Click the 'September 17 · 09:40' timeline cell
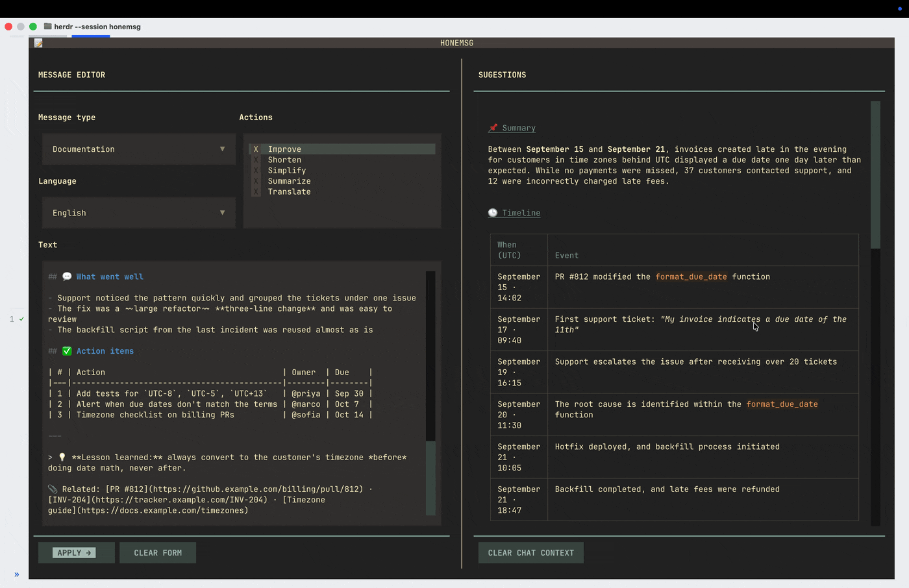The image size is (909, 588). click(x=519, y=330)
